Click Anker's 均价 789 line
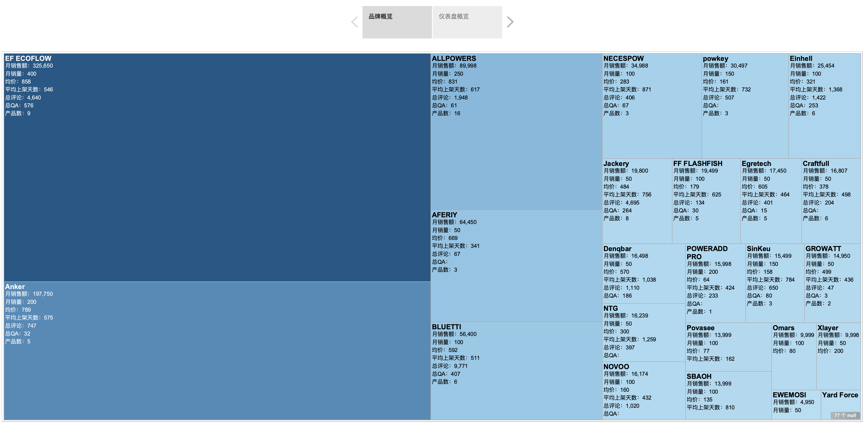This screenshot has height=423, width=868. coord(18,310)
